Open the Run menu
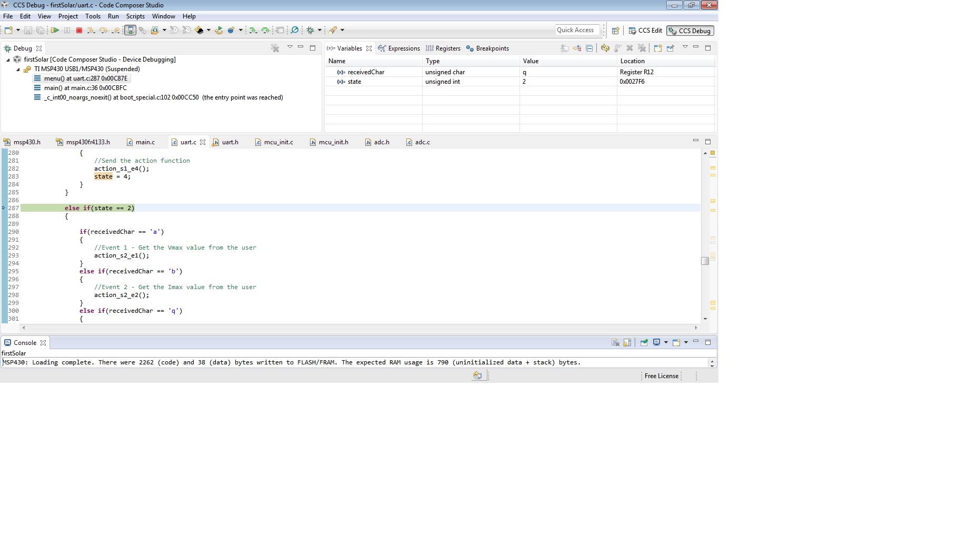This screenshot has width=980, height=554. pyautogui.click(x=113, y=16)
